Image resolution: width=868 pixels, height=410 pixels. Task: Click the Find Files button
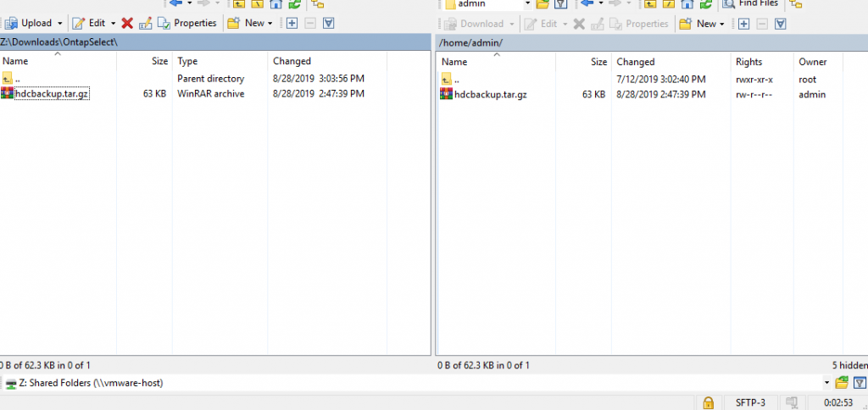(751, 4)
